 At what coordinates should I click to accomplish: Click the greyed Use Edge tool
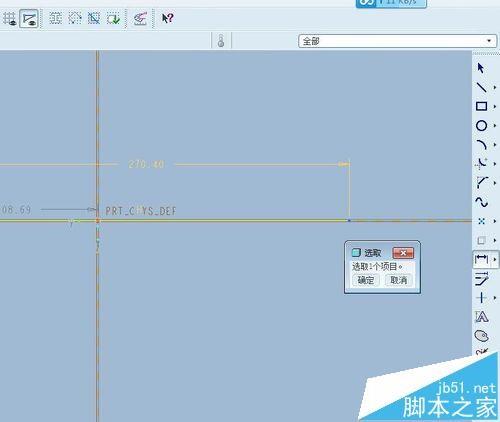(x=481, y=240)
